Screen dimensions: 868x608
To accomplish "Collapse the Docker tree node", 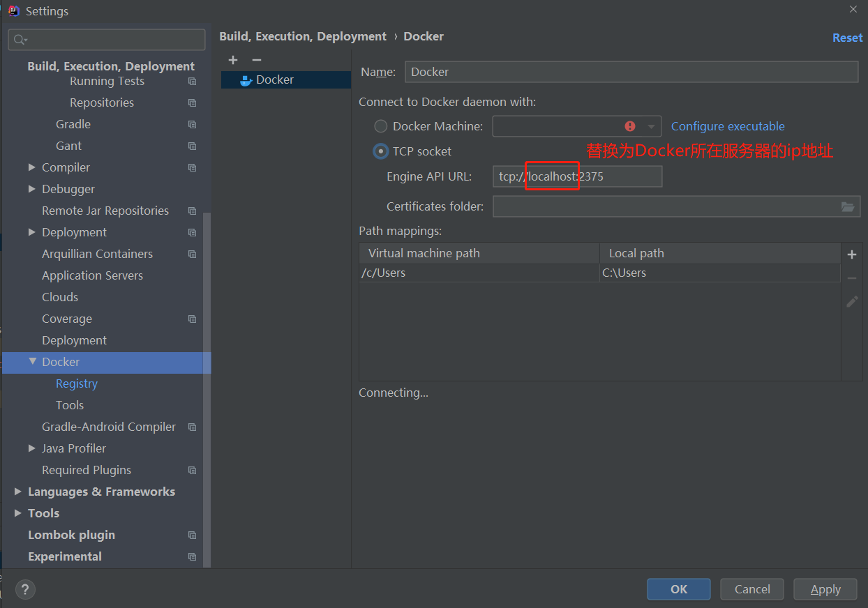I will (x=32, y=361).
